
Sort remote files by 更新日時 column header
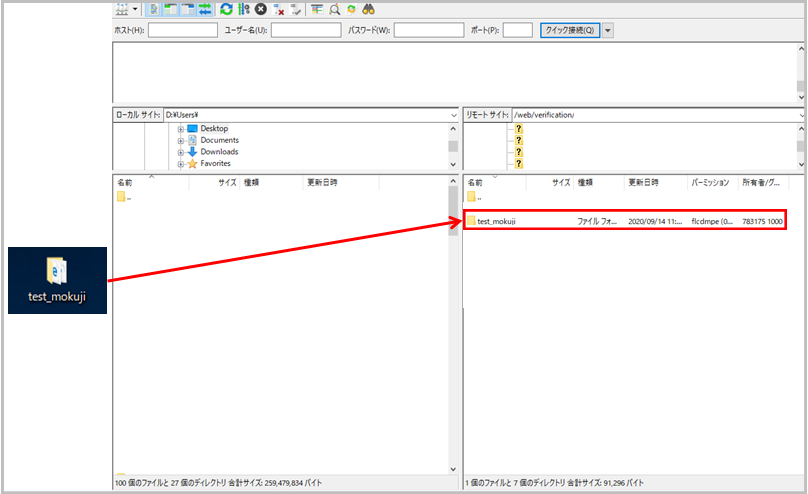[x=643, y=183]
